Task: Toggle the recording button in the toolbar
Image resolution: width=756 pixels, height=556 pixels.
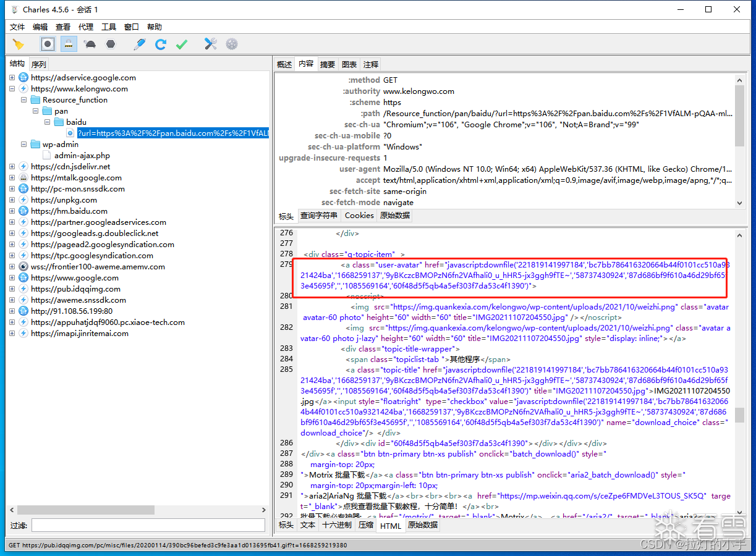Action: 48,44
